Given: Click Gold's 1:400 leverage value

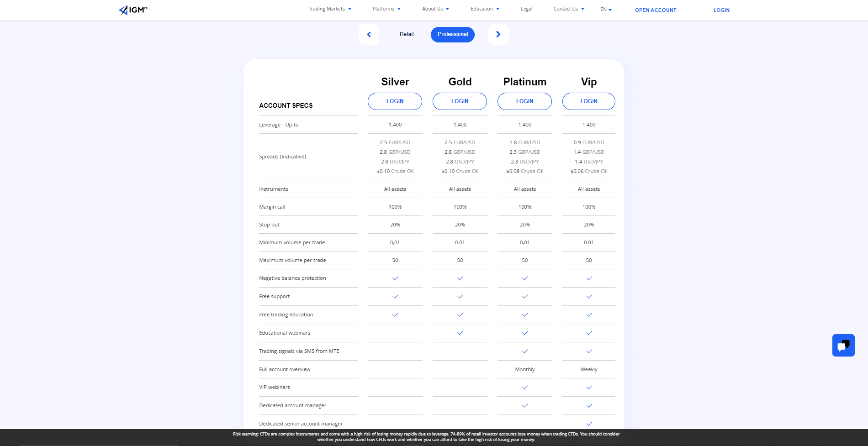Looking at the screenshot, I should tap(460, 125).
